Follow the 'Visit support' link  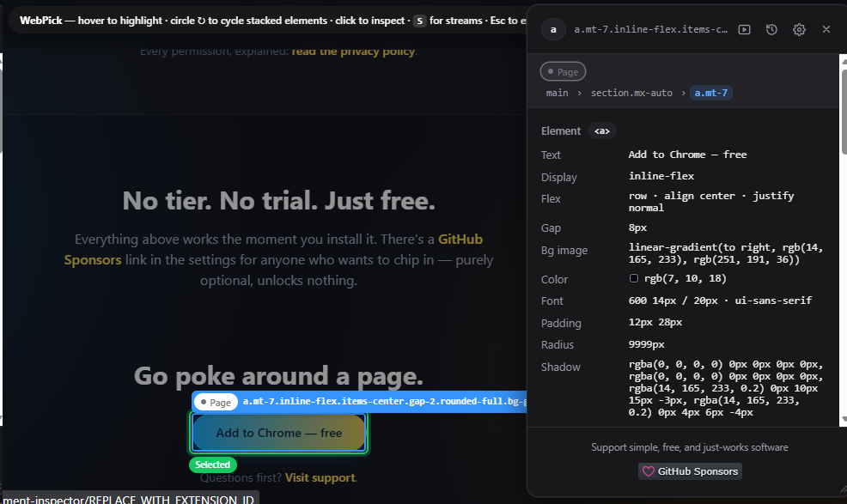(x=320, y=477)
